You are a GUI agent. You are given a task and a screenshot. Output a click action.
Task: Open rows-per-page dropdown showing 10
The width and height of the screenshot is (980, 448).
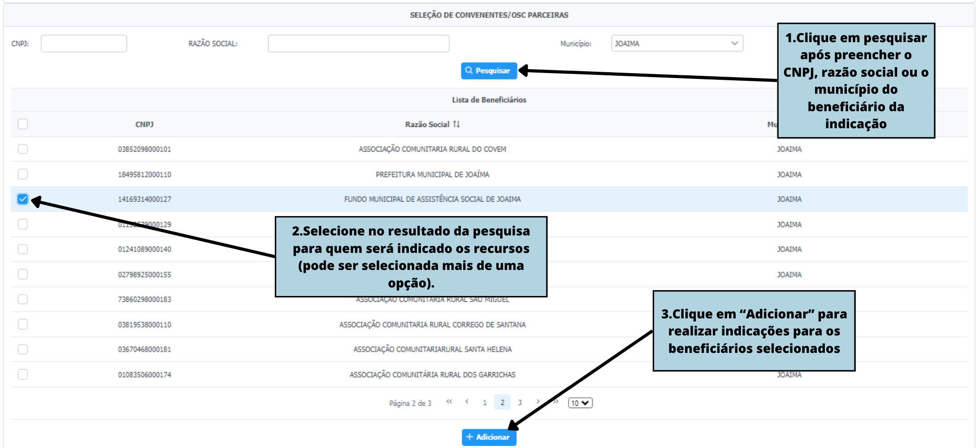580,403
